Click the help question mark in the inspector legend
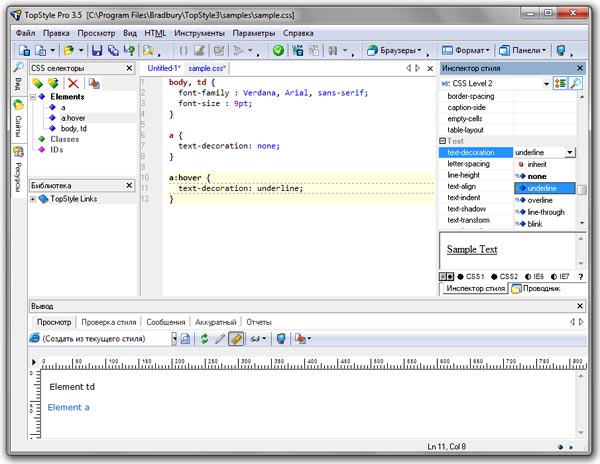 580,277
